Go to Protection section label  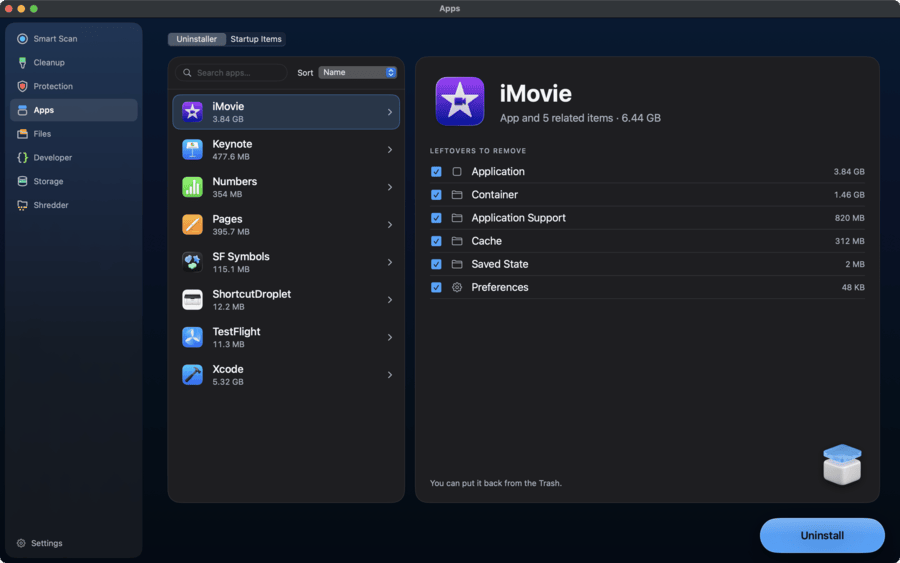click(x=53, y=86)
